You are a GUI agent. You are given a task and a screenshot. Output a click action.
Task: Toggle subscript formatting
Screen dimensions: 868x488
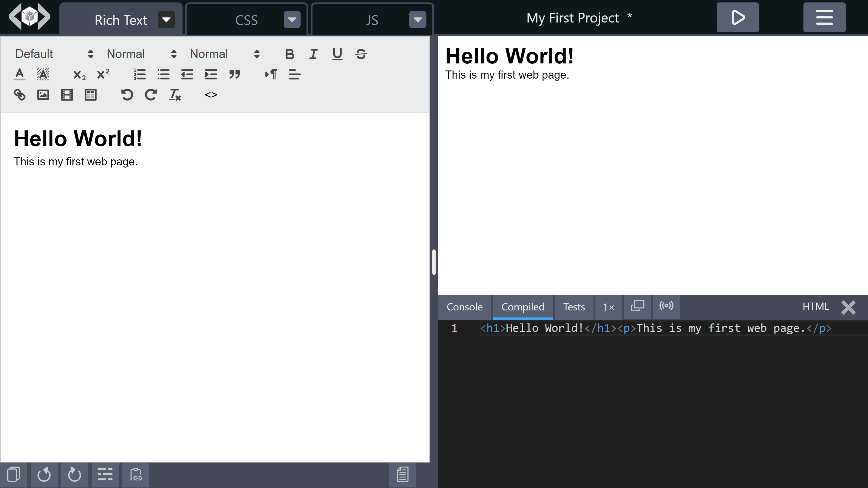[79, 75]
